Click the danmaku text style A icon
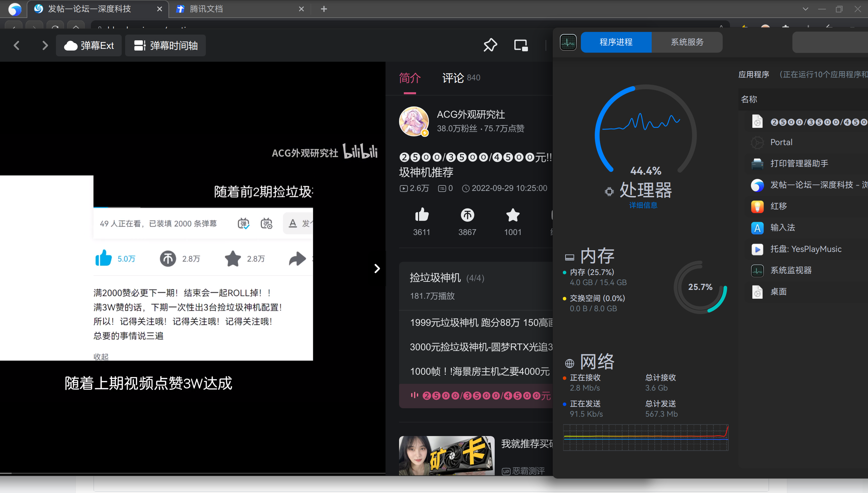This screenshot has height=493, width=868. coord(292,223)
